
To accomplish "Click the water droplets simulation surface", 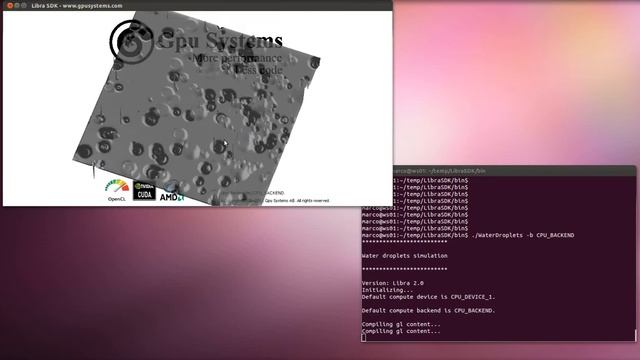I will (x=196, y=108).
